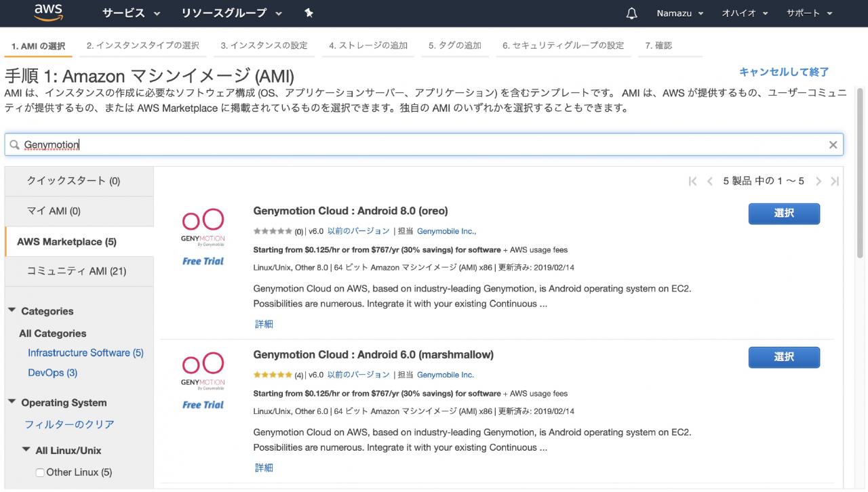Open the notifications bell
The width and height of the screenshot is (868, 492).
[x=631, y=14]
